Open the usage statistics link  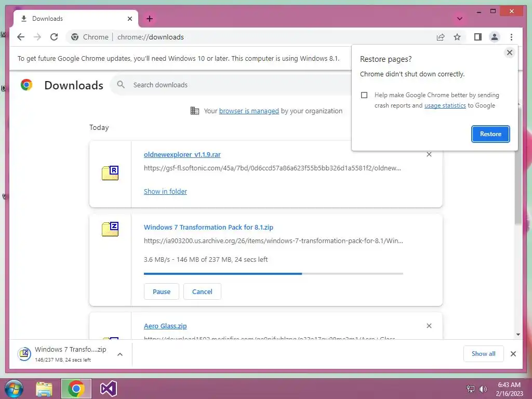(445, 105)
